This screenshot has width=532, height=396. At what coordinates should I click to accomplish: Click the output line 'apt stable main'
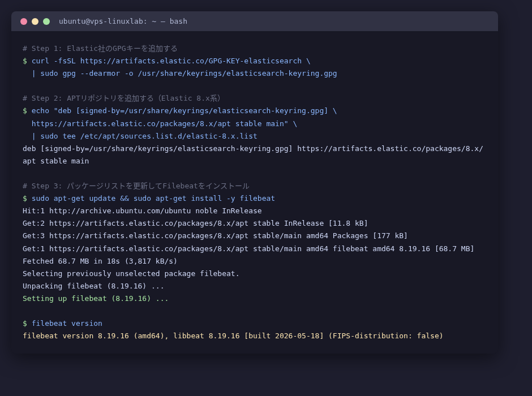tap(55, 161)
